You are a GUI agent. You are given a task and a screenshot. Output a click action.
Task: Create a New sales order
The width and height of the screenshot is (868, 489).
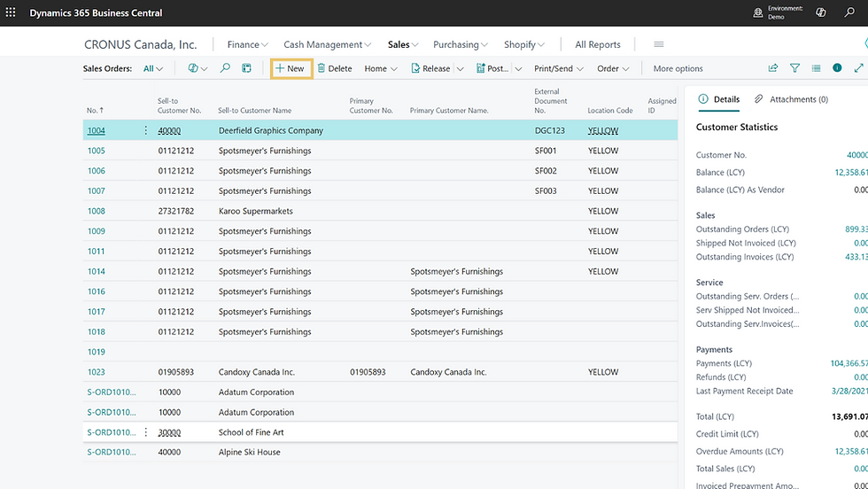(x=291, y=69)
